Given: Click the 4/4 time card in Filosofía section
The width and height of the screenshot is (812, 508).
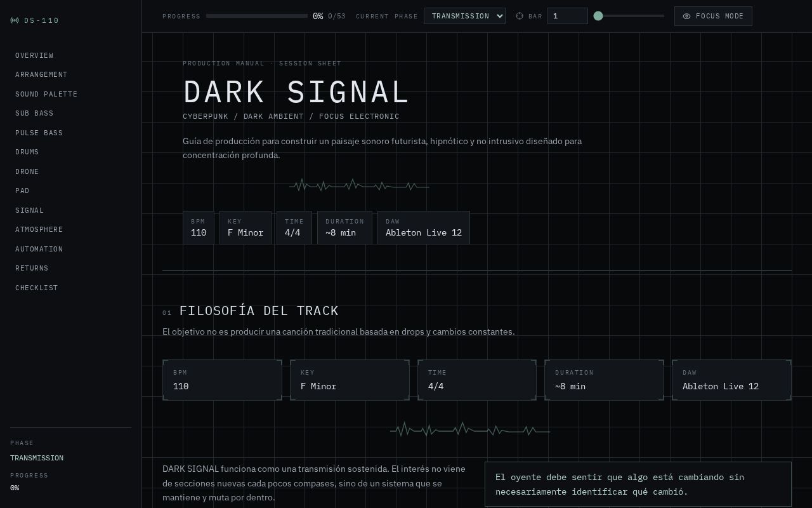Looking at the screenshot, I should point(477,380).
